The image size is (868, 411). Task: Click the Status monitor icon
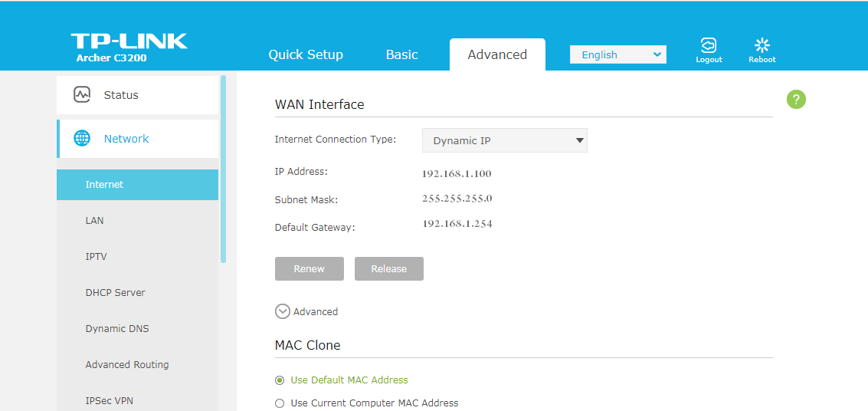[x=82, y=95]
